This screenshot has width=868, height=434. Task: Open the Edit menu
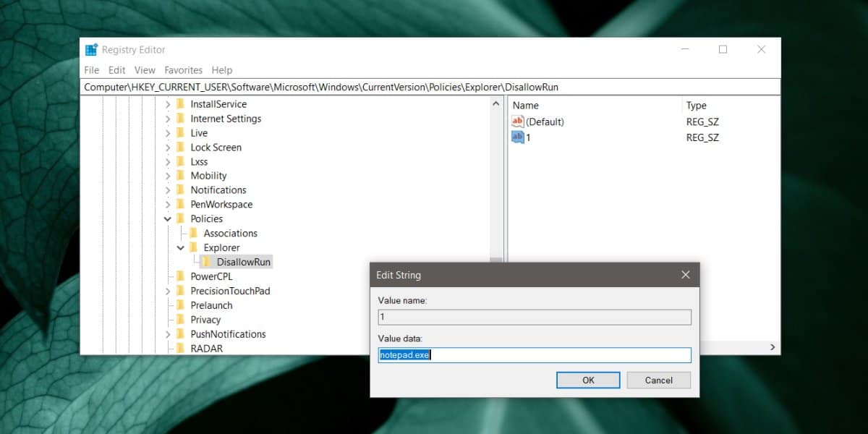(116, 70)
